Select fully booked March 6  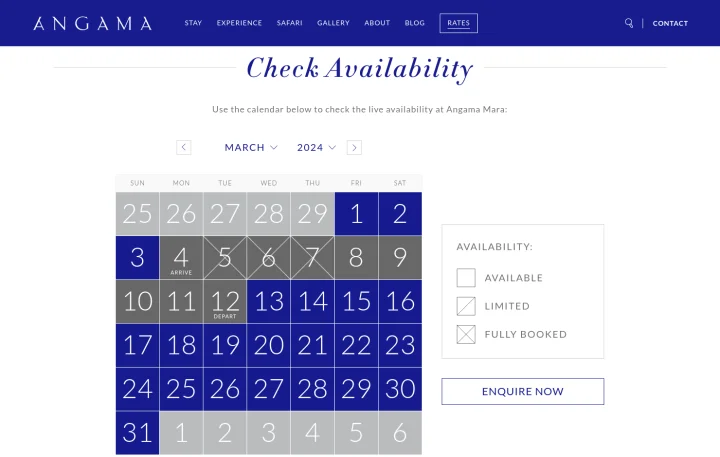pos(269,258)
